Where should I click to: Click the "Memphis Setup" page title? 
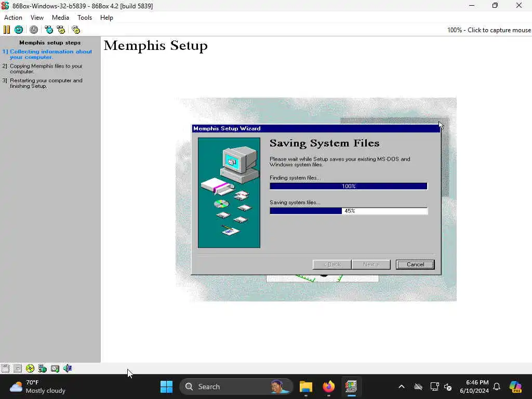pos(156,46)
